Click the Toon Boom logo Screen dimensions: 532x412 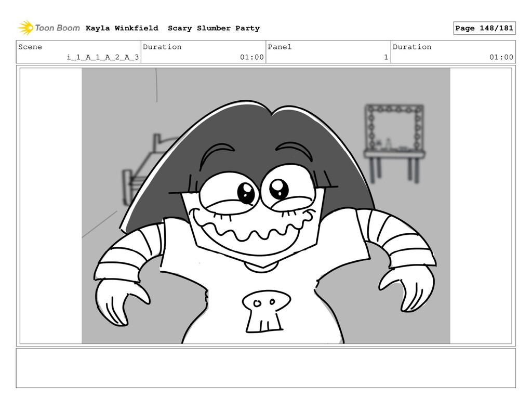coord(49,28)
